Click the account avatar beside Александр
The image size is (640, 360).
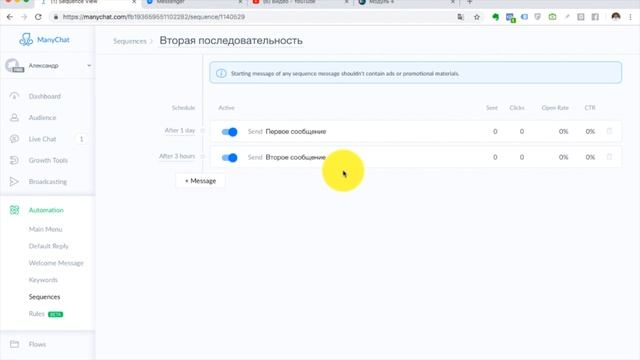[x=14, y=65]
